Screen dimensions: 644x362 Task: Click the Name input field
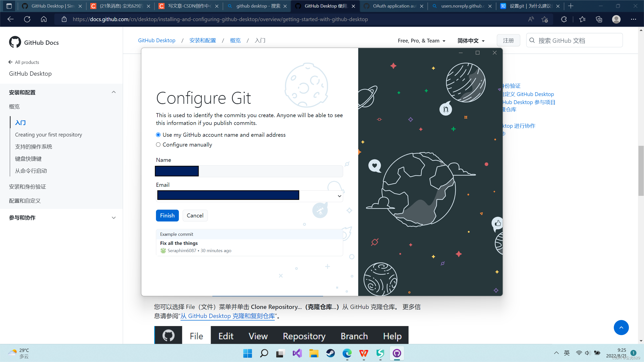tap(249, 171)
